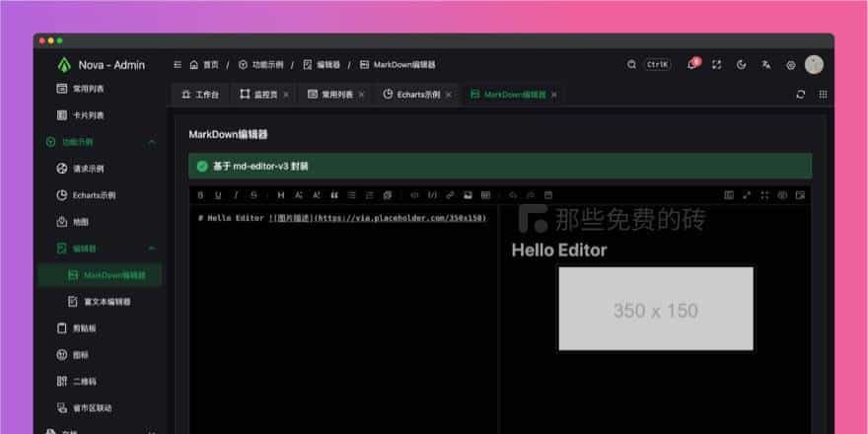
Task: Insert a blockquote from the toolbar
Action: (333, 195)
